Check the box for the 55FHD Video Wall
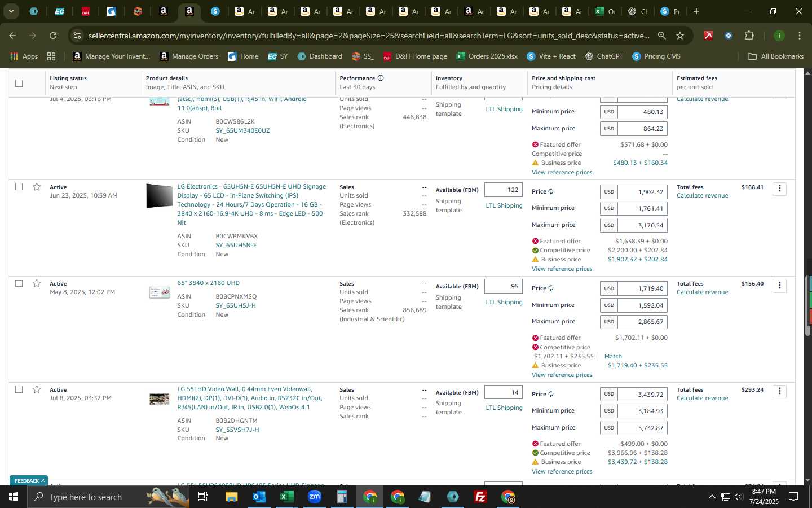 19,389
